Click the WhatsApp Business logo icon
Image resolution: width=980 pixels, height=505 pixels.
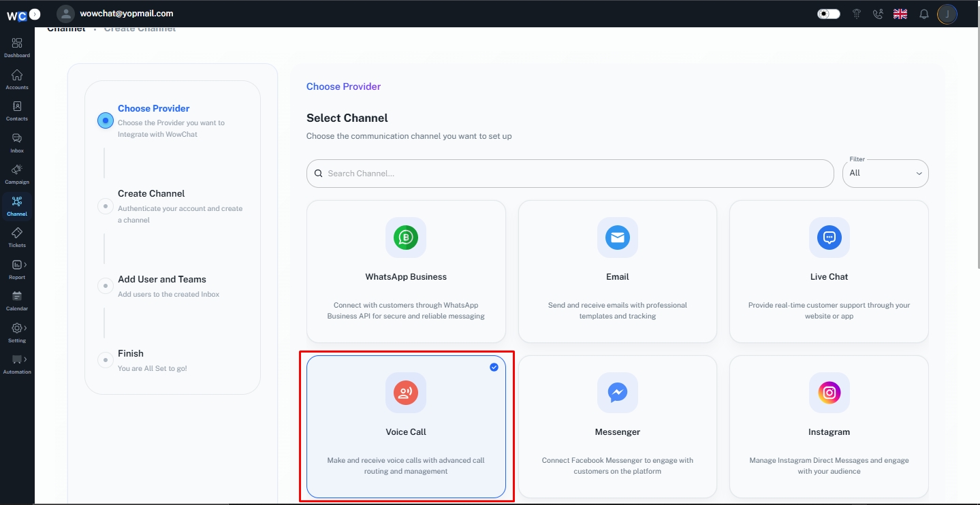pyautogui.click(x=406, y=238)
